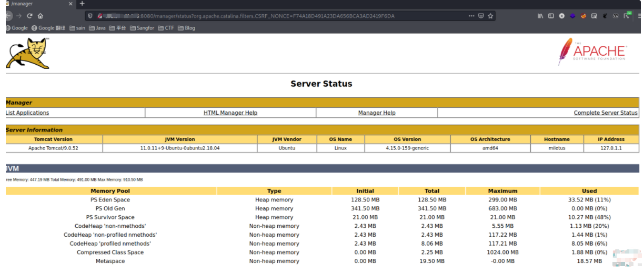The width and height of the screenshot is (644, 273).
Task: Save page to Pocket
Action: (481, 16)
